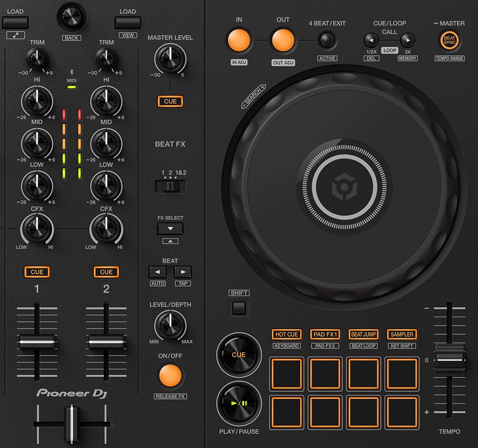Image resolution: width=478 pixels, height=448 pixels.
Task: Tap the first performance pad in the top row
Action: click(x=286, y=374)
